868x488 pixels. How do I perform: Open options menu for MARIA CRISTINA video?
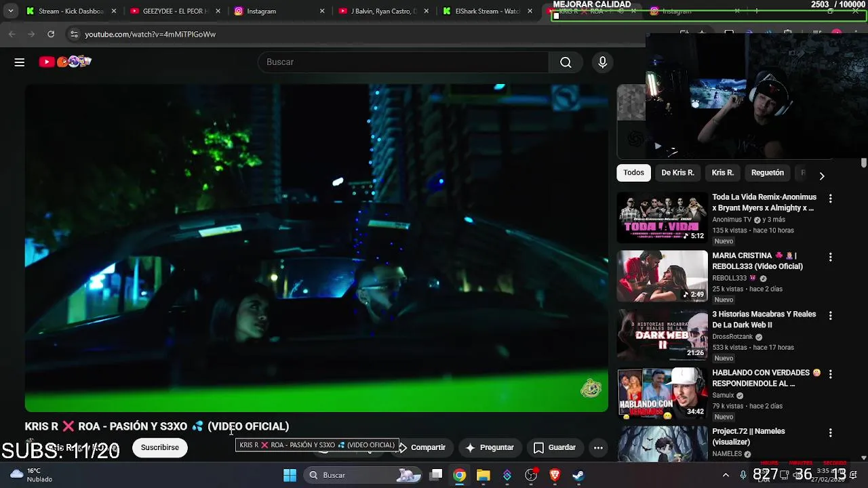(830, 257)
